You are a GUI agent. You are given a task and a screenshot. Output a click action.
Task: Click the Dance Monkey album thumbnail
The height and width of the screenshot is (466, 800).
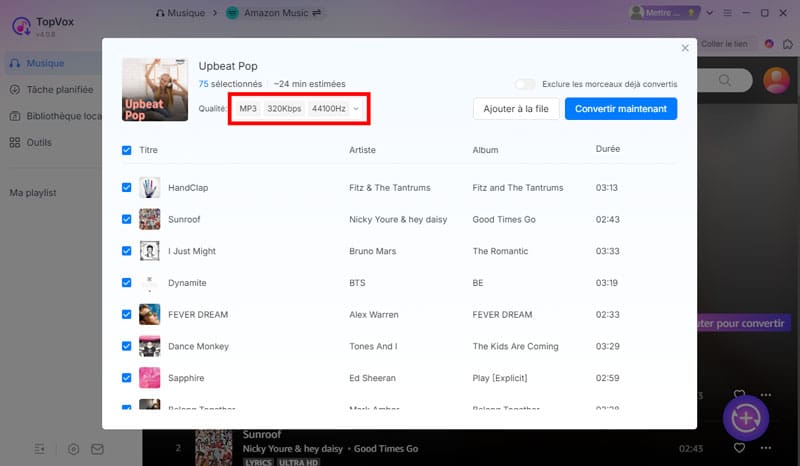[x=149, y=346]
